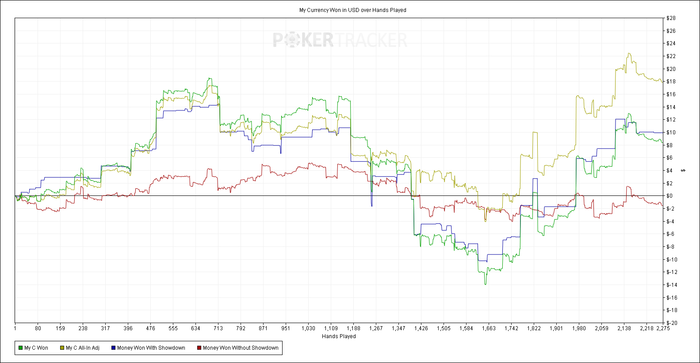Image resolution: width=700 pixels, height=363 pixels.
Task: Click the '238' tick on the hands axis
Action: tap(83, 328)
